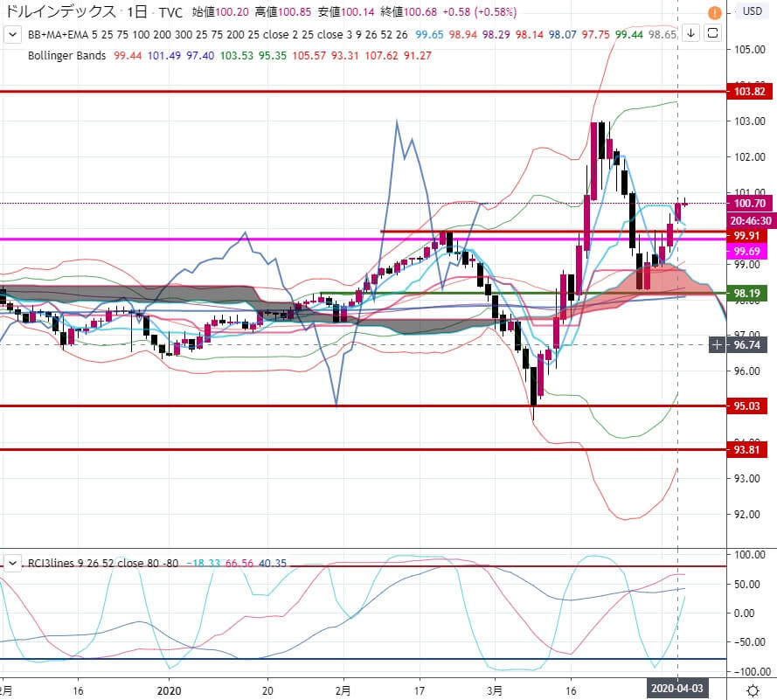Click the 始値100.20 open value
Image resolution: width=777 pixels, height=700 pixels.
coord(220,12)
